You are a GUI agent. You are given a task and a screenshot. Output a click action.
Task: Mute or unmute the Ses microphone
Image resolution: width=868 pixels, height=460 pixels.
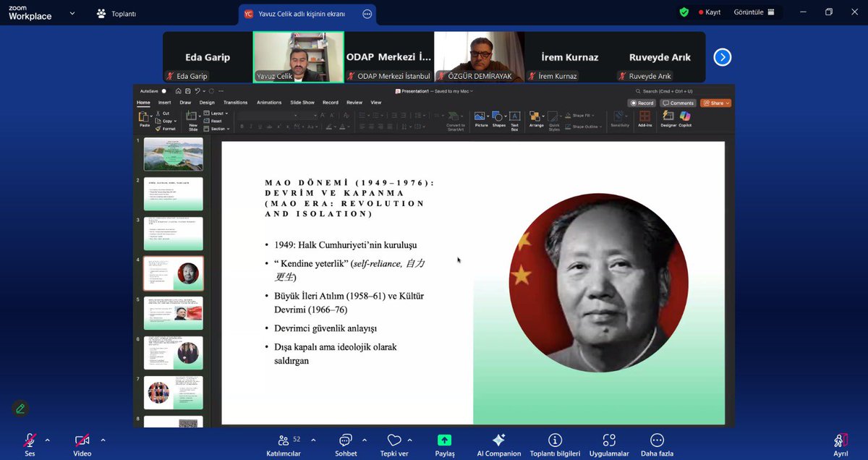click(30, 444)
